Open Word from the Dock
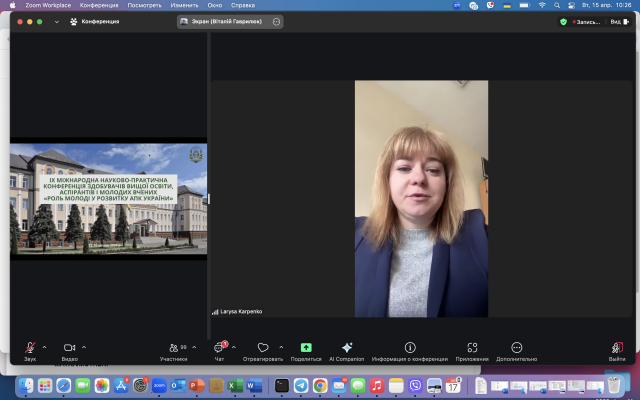The image size is (640, 400). pos(254,385)
